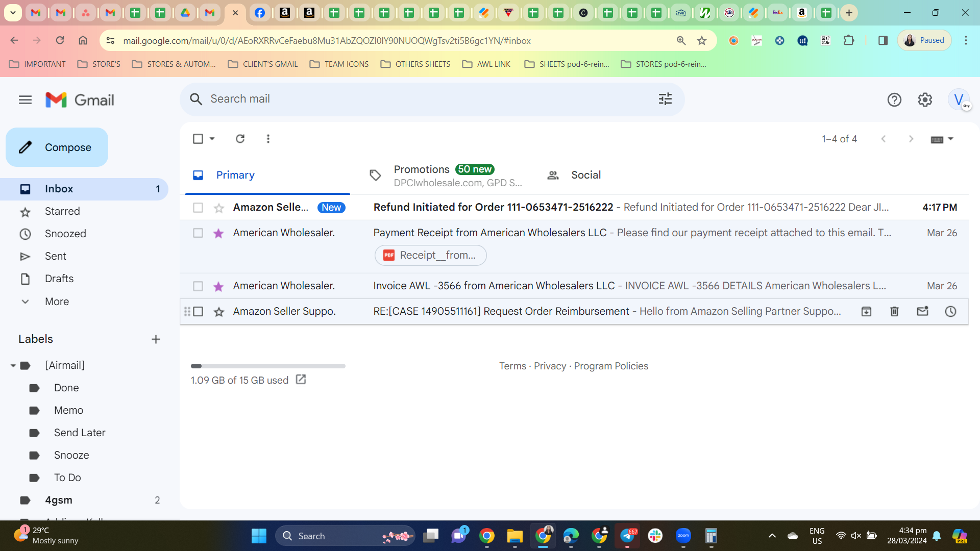Unstar the Payment Receipt email
The height and width of the screenshot is (551, 980).
coord(218,233)
